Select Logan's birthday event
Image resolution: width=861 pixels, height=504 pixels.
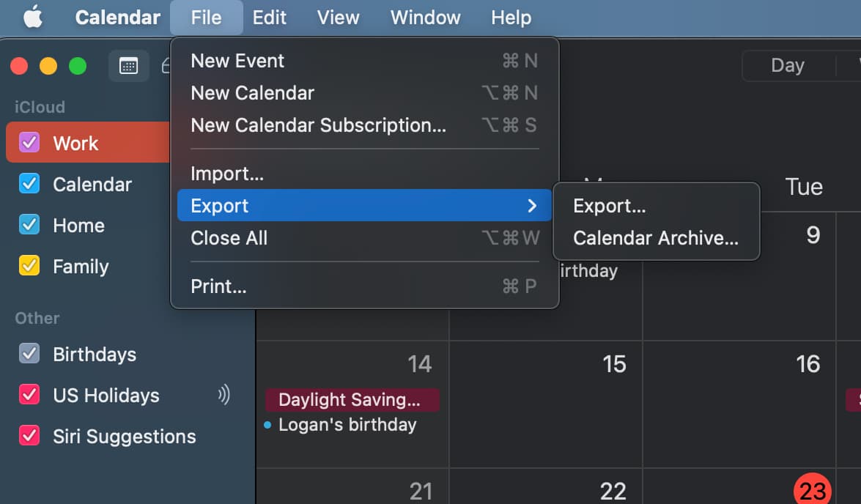pos(347,425)
